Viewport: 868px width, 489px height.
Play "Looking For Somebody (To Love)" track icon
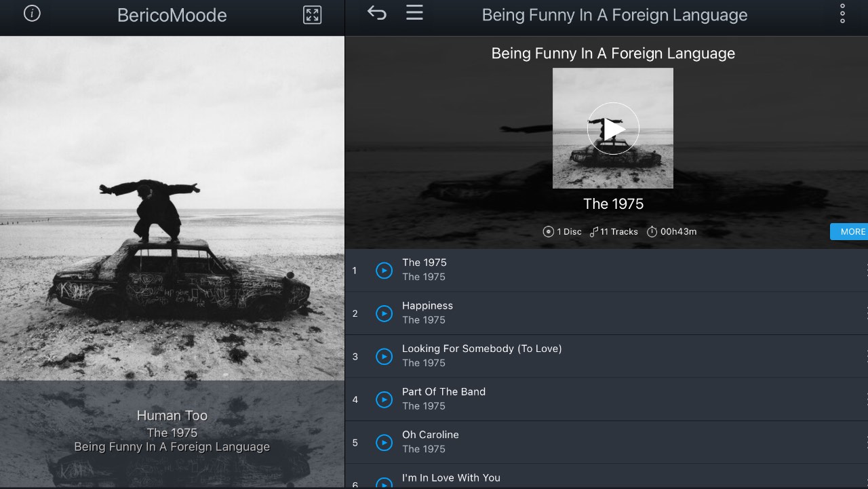(384, 357)
